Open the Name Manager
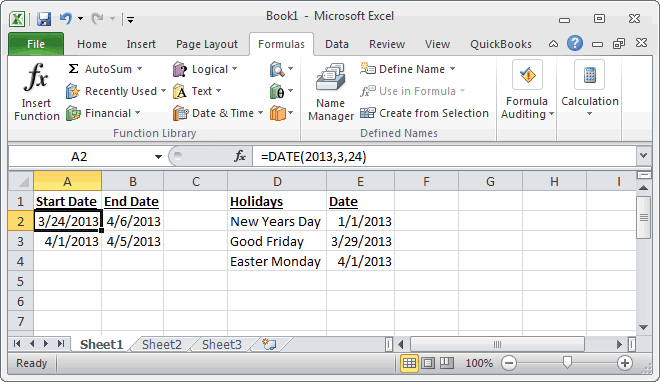Image resolution: width=660 pixels, height=382 pixels. (x=331, y=92)
